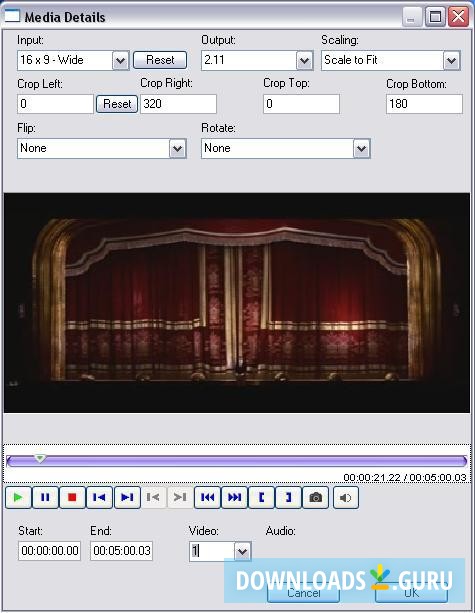Set the start trim point bracket
Image resolution: width=475 pixels, height=613 pixels.
click(x=261, y=497)
